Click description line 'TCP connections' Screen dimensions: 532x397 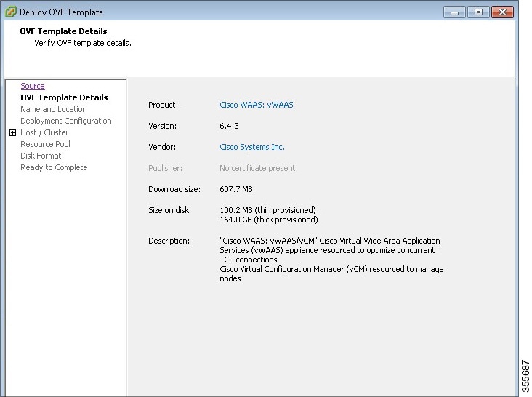(249, 260)
